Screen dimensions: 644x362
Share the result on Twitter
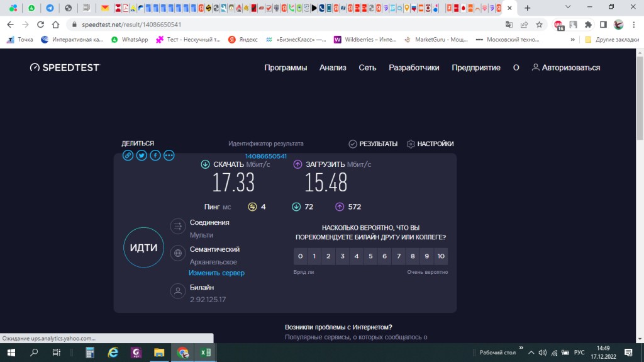[142, 156]
